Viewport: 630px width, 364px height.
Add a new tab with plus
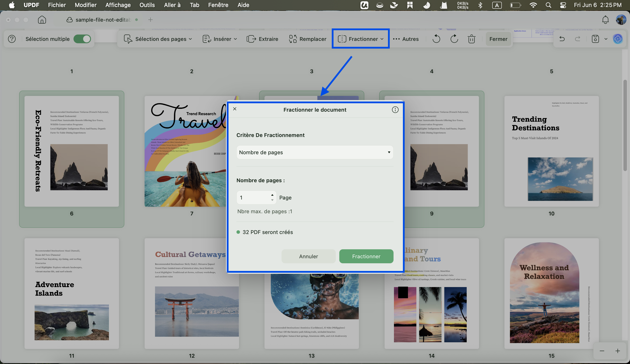pyautogui.click(x=150, y=20)
